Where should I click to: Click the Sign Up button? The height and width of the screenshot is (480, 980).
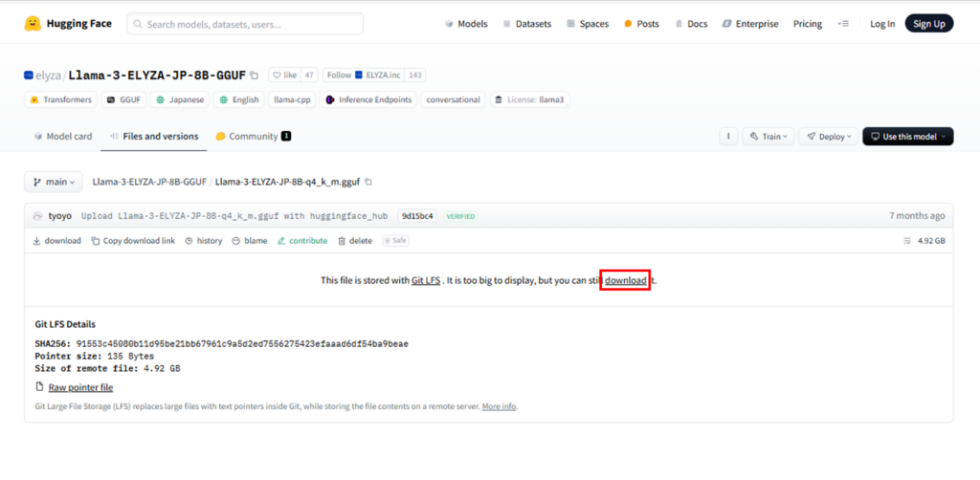tap(928, 24)
